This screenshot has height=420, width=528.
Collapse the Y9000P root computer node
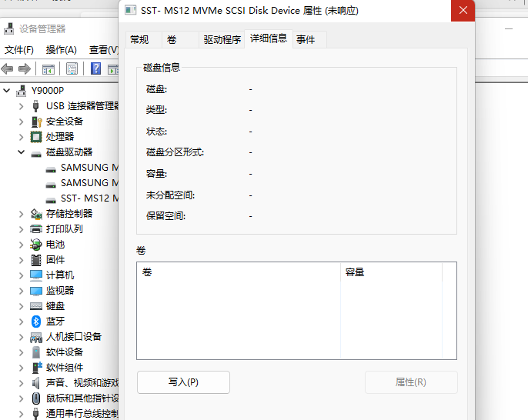click(7, 90)
